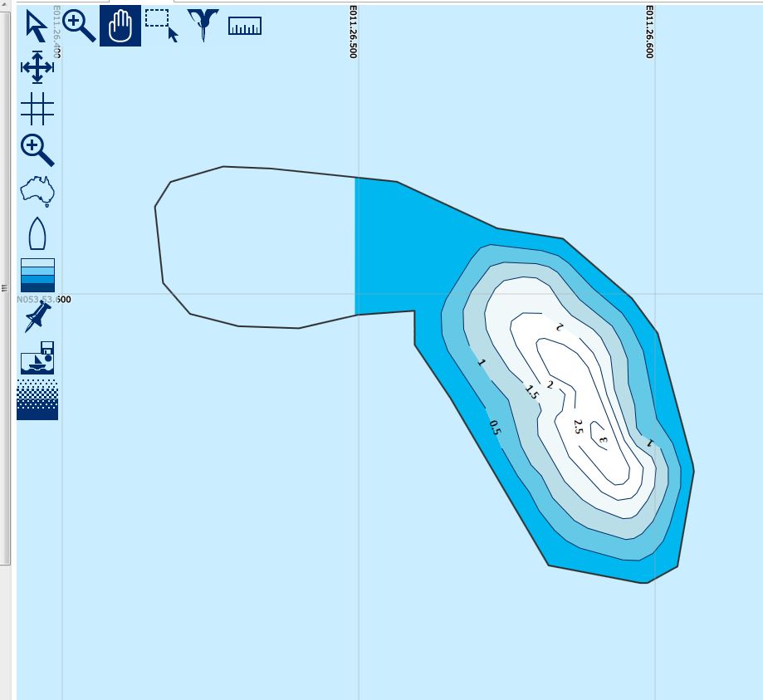Click the boat hull outline icon
763x700 pixels.
pos(37,234)
